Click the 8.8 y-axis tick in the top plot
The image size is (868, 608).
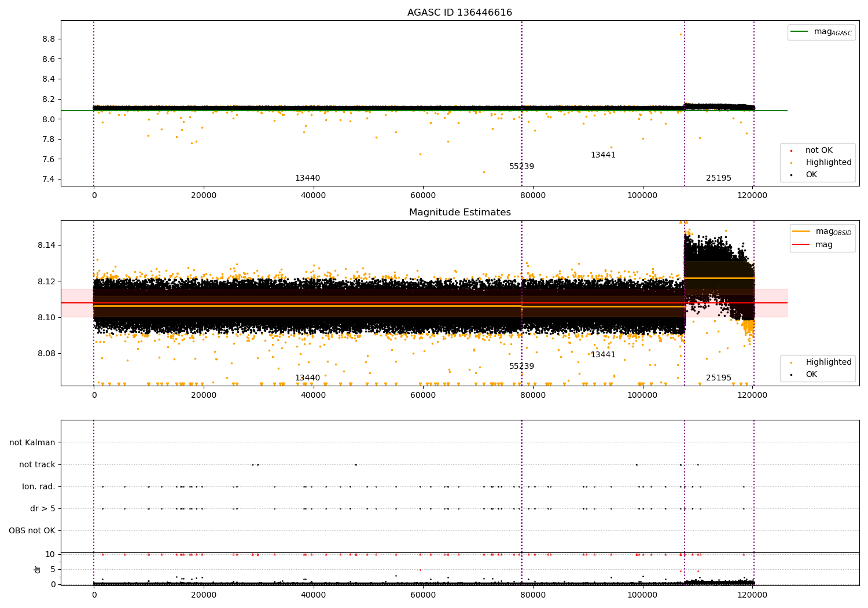click(49, 39)
